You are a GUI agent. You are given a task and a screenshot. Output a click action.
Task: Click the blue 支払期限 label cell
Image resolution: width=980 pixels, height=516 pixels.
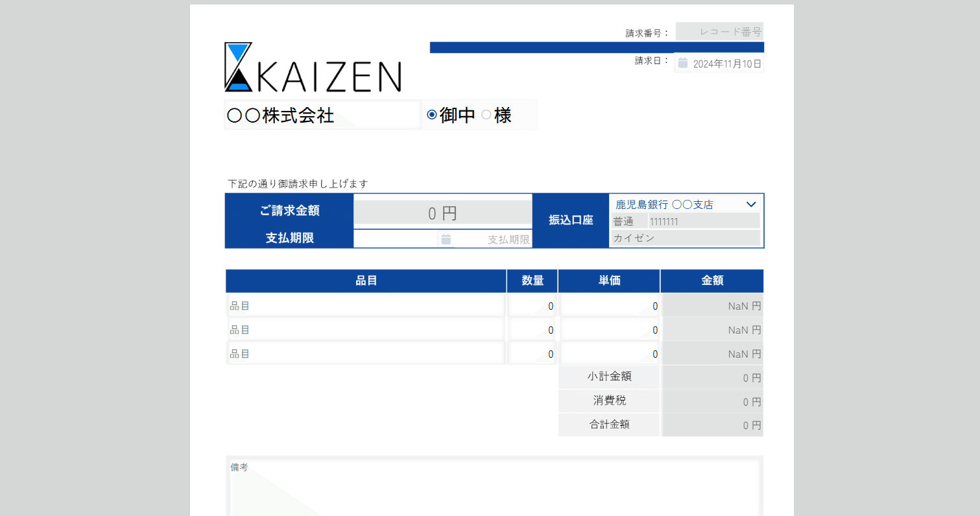coord(289,238)
